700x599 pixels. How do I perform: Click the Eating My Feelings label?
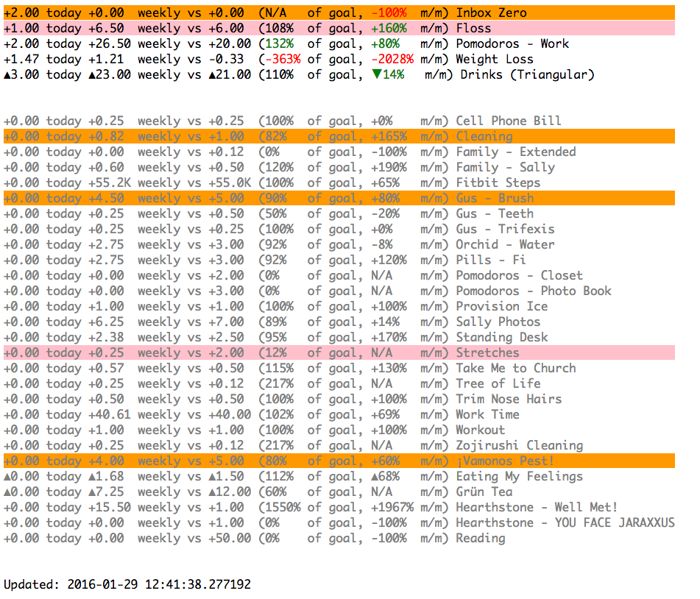(x=519, y=476)
